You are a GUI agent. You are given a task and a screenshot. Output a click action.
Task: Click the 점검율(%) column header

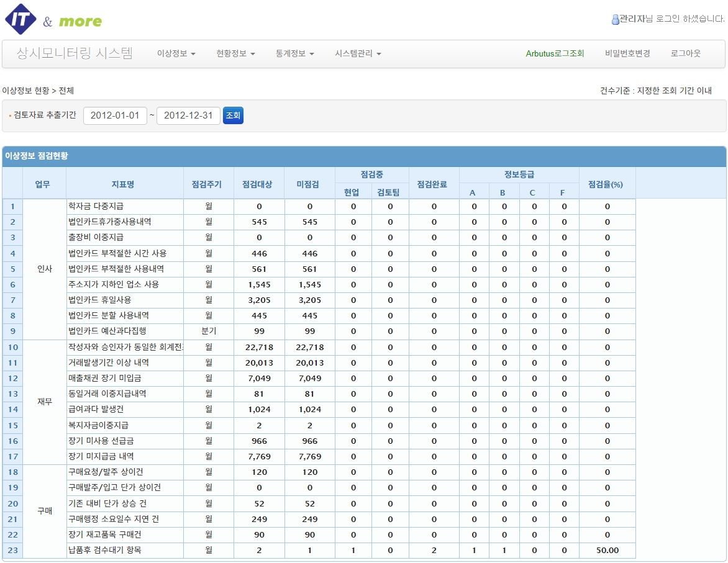607,184
